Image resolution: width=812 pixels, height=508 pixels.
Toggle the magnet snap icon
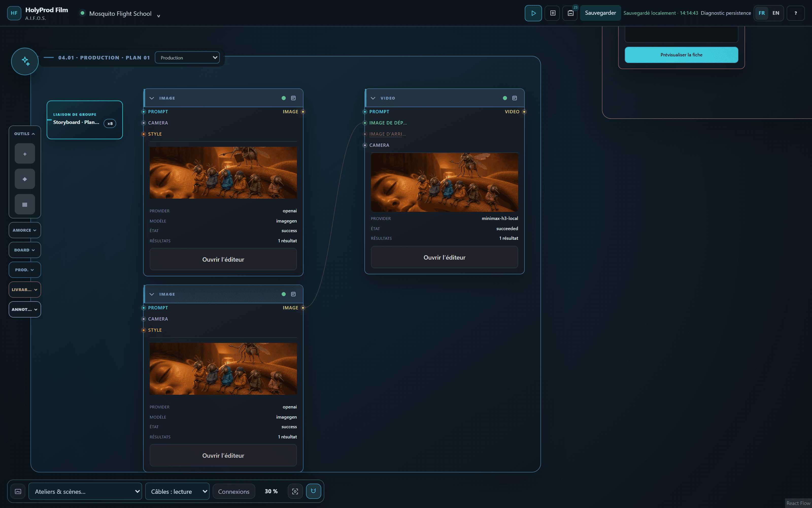[313, 491]
